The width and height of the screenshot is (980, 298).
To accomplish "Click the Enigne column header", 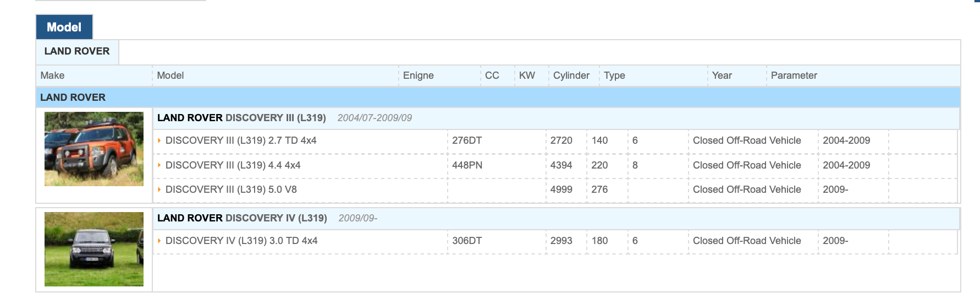I will [x=418, y=75].
